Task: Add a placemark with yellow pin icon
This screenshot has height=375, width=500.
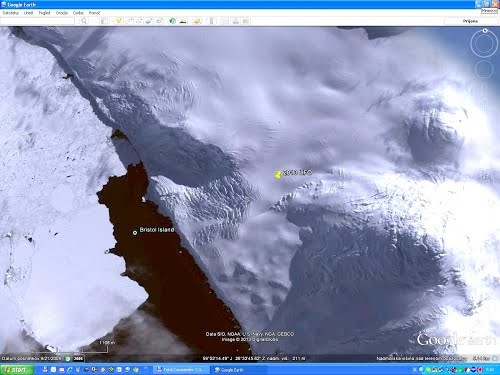Action: coord(118,21)
